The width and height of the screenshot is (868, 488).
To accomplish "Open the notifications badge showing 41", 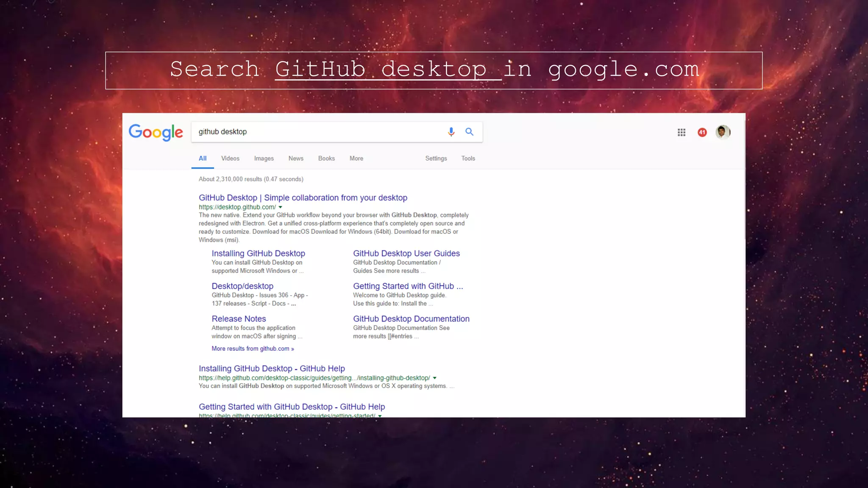I will (702, 133).
